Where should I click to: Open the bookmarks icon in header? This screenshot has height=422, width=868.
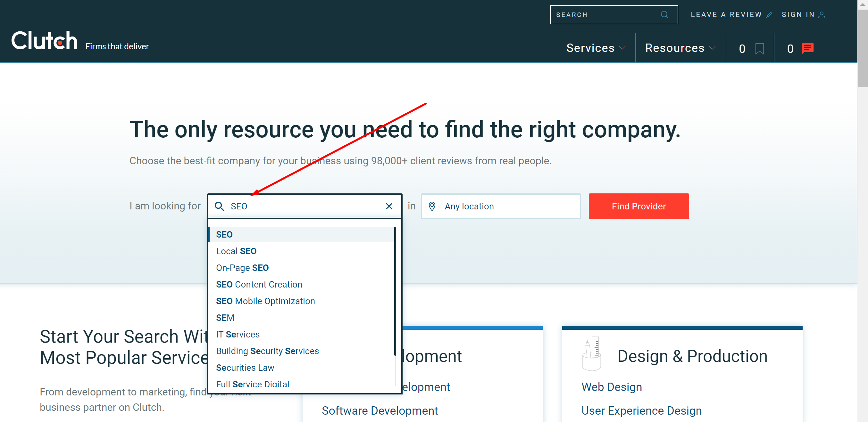click(x=760, y=48)
